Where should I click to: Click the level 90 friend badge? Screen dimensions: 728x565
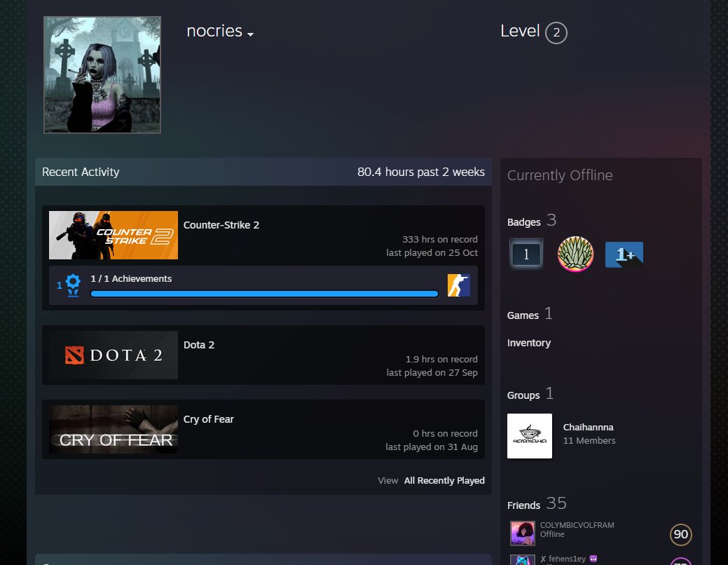(680, 534)
